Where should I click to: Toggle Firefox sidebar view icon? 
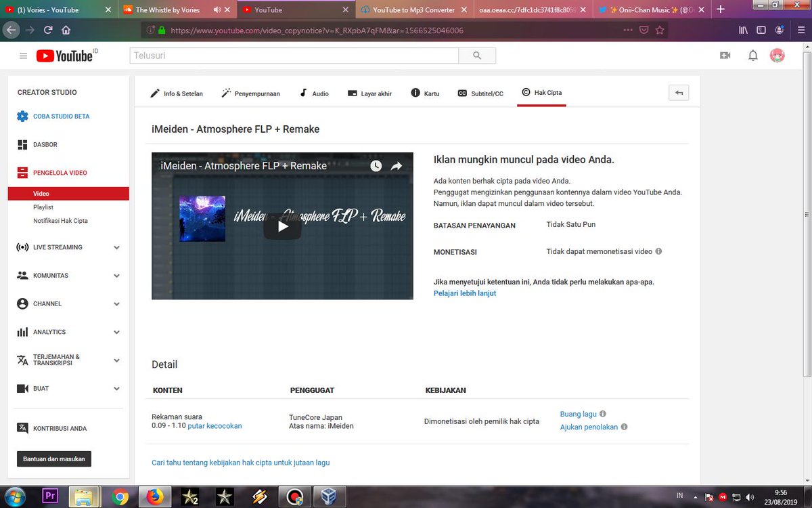pyautogui.click(x=761, y=30)
